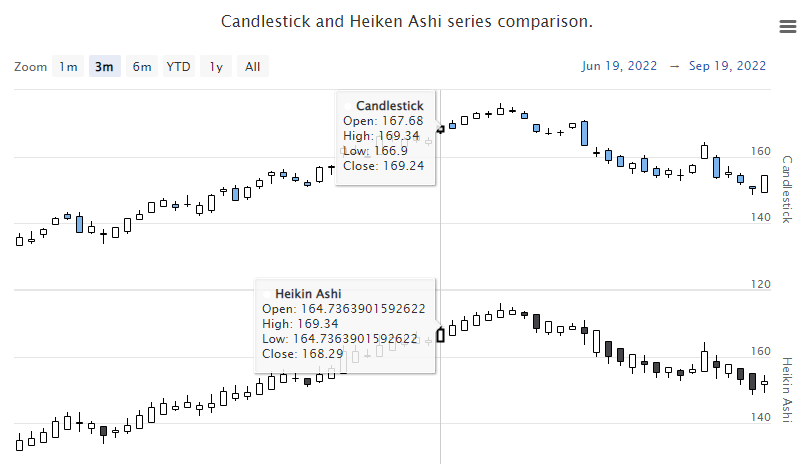Edit the Sep 19, 2022 end date
Viewport: 811px width, 464px height.
[727, 66]
